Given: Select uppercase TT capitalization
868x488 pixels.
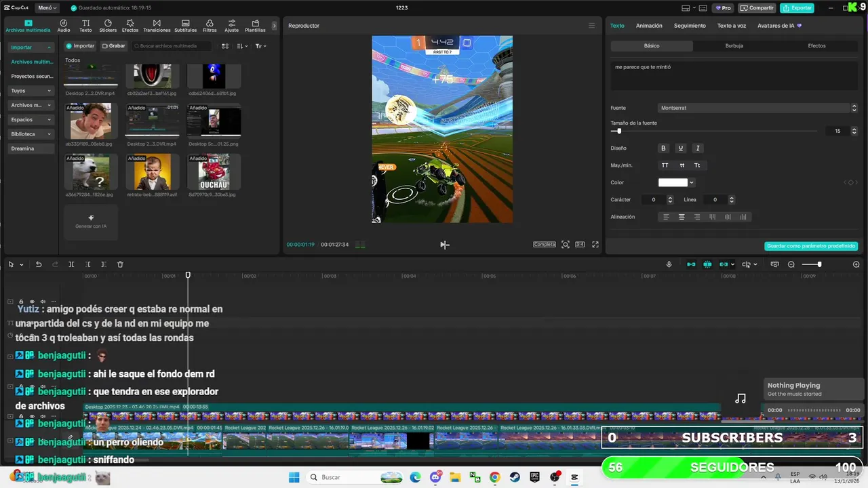Looking at the screenshot, I should (665, 165).
